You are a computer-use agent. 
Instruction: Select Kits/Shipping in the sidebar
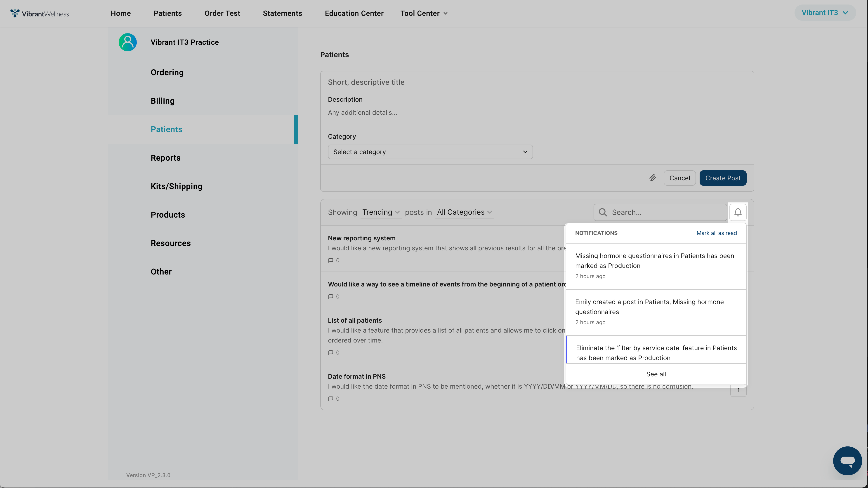176,186
